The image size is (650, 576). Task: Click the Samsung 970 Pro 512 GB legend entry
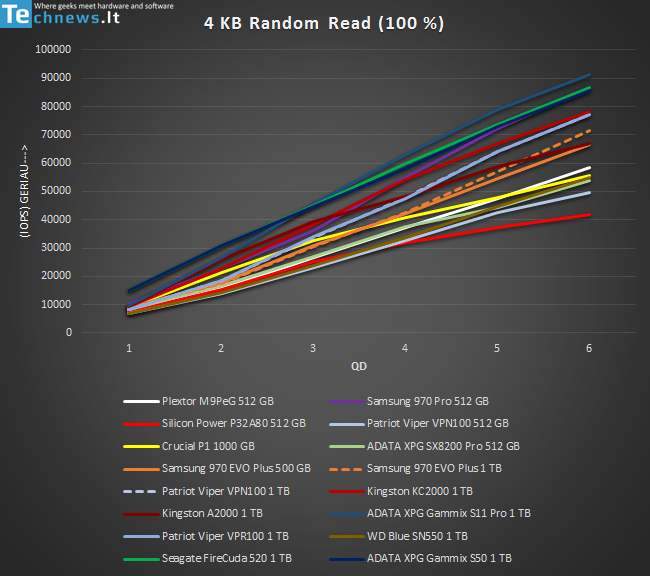pos(409,401)
